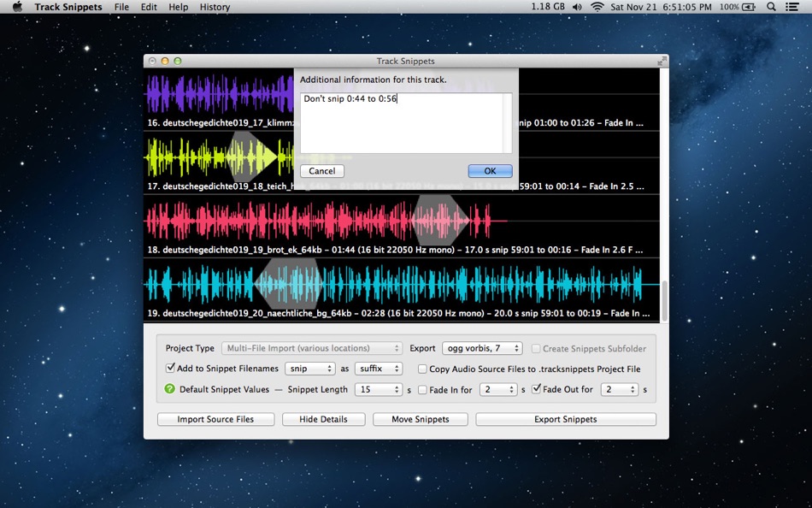Open the File menu

[x=121, y=7]
